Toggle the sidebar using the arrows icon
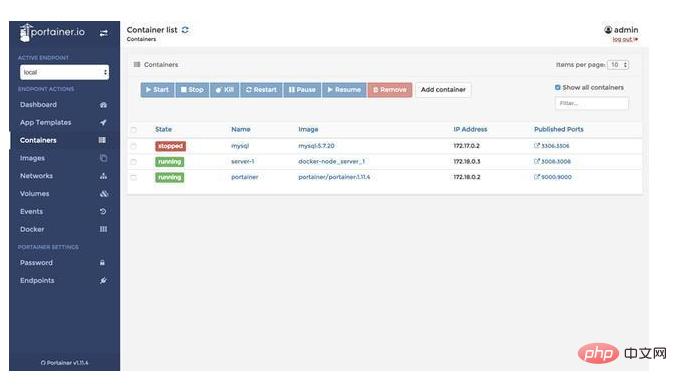 104,33
